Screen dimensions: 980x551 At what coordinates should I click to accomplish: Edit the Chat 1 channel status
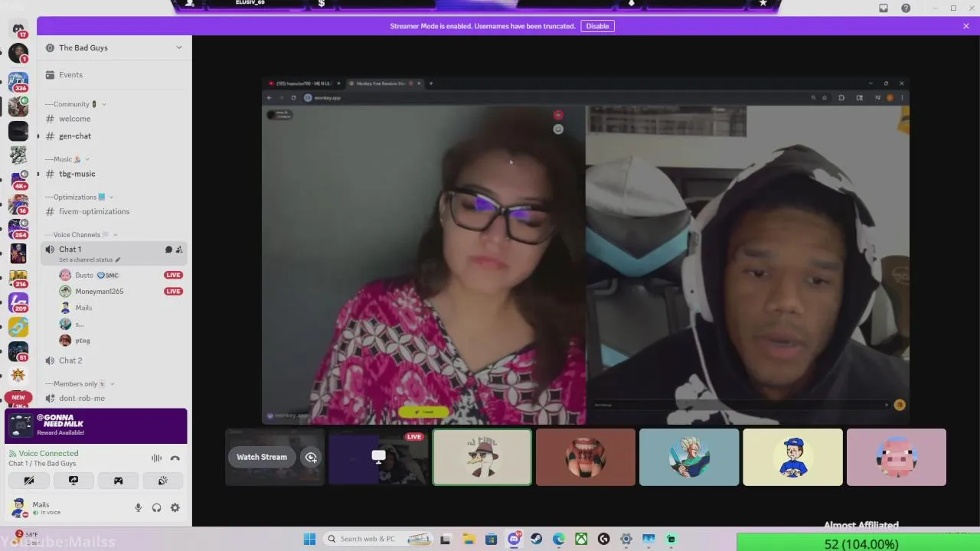pos(90,260)
